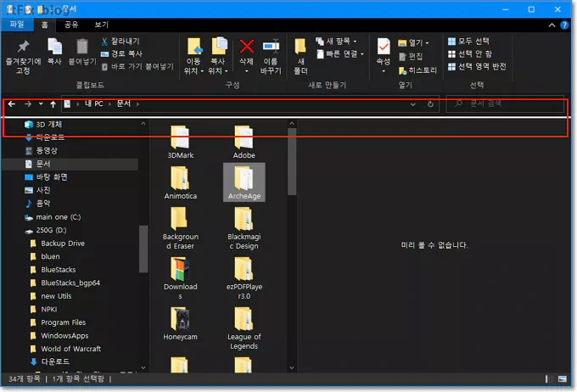577x392 pixels.
Task: Click 잘라내기 (Cut) scissors icon
Action: pyautogui.click(x=104, y=42)
